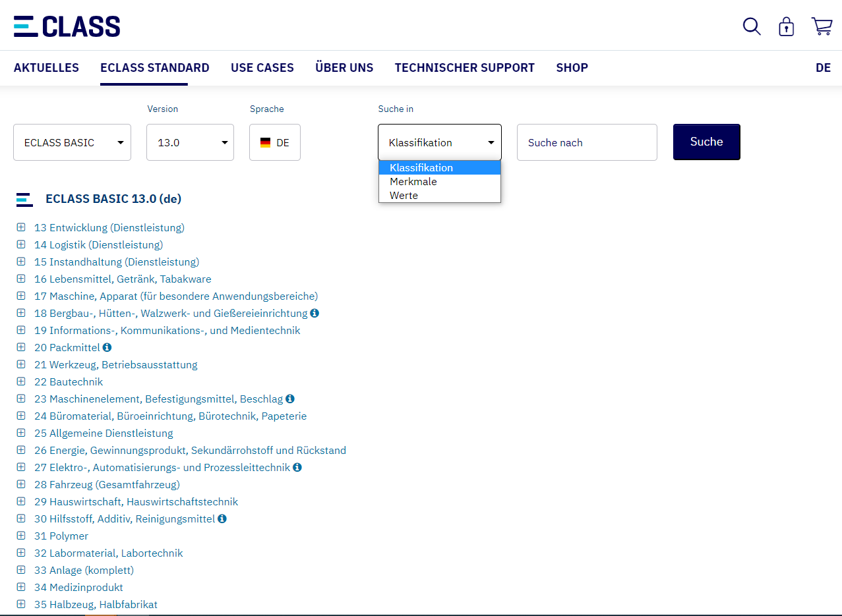Viewport: 842px width, 616px height.
Task: Open the Version 13.0 dropdown
Action: pyautogui.click(x=190, y=142)
